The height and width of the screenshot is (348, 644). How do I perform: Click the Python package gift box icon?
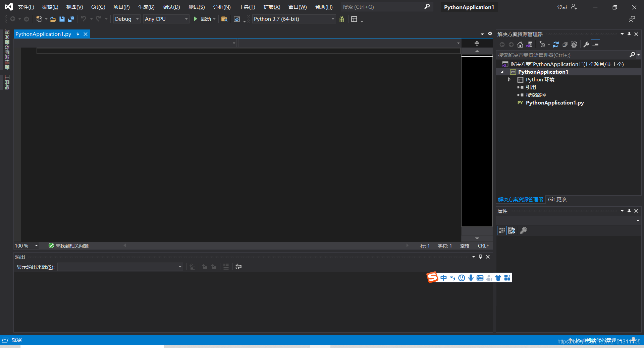click(342, 19)
